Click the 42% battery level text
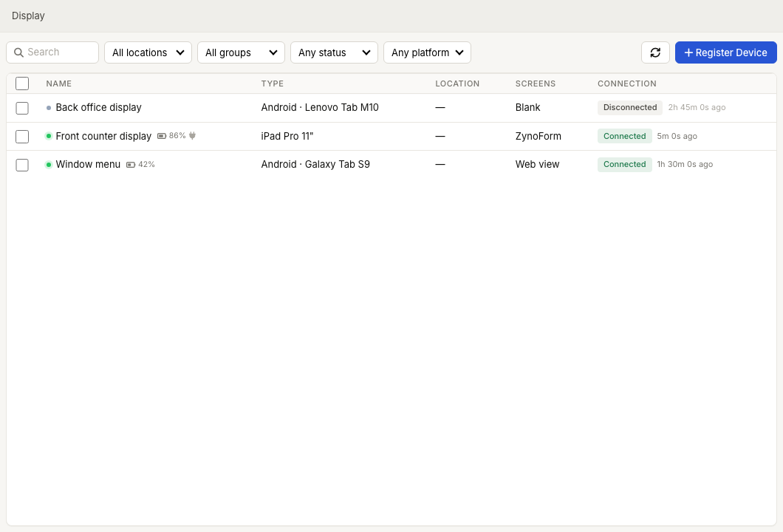This screenshot has height=532, width=783. [146, 164]
